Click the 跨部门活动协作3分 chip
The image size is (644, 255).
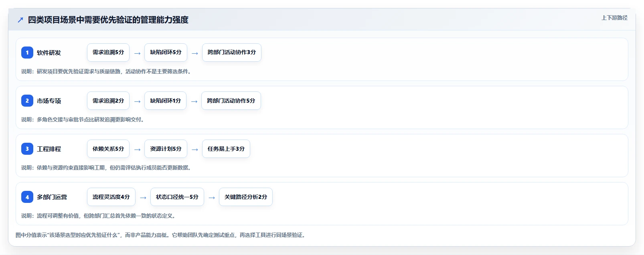232,53
